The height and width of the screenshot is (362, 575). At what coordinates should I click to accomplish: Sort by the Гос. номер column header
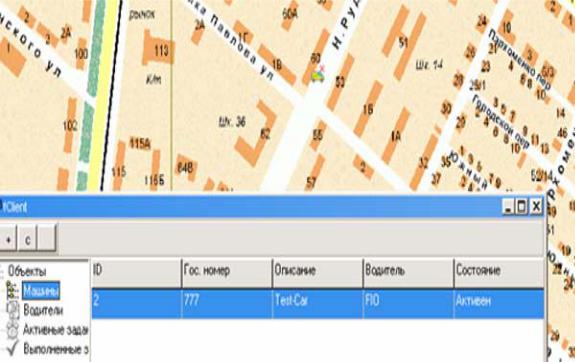[227, 273]
